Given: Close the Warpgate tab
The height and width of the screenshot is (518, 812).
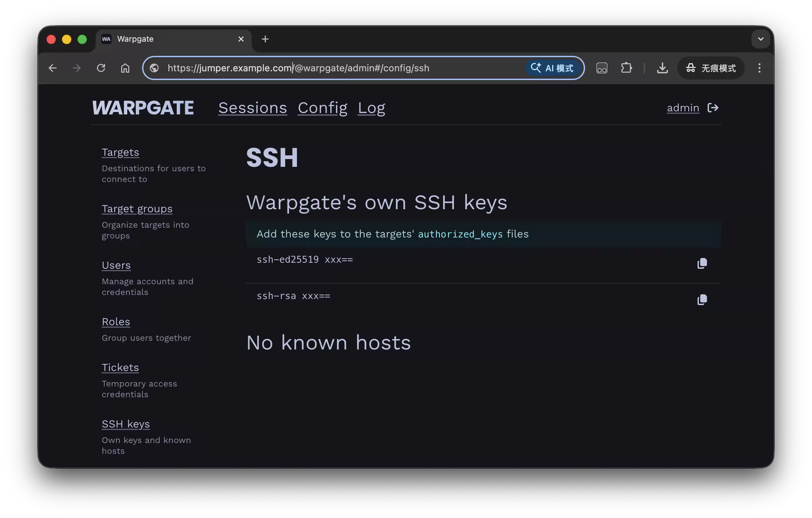Looking at the screenshot, I should (x=241, y=39).
